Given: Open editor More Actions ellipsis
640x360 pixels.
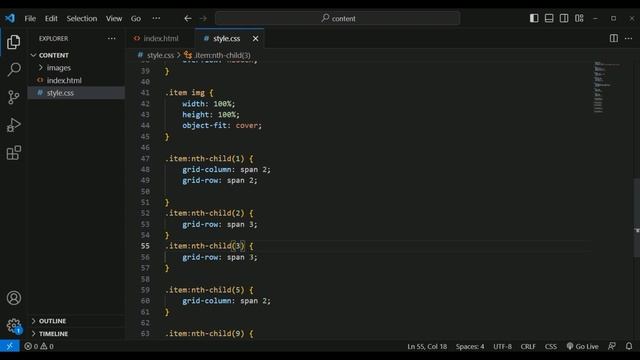Looking at the screenshot, I should click(x=629, y=38).
